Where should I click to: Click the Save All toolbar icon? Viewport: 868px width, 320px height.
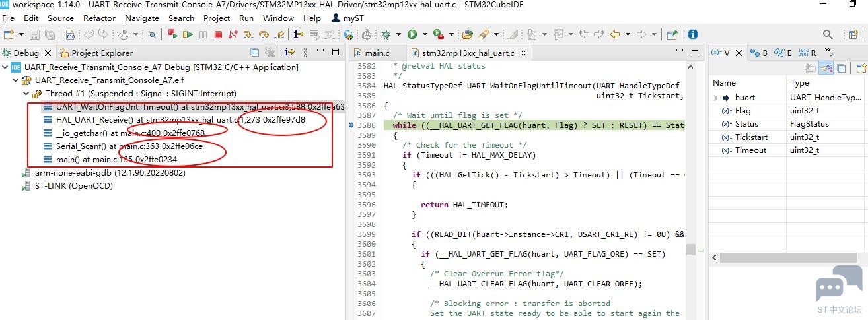tap(50, 34)
